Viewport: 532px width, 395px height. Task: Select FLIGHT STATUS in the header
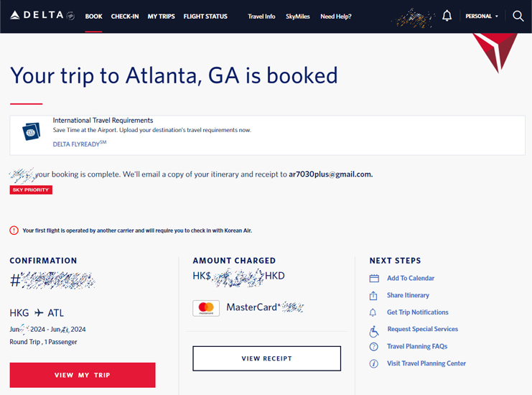point(205,17)
